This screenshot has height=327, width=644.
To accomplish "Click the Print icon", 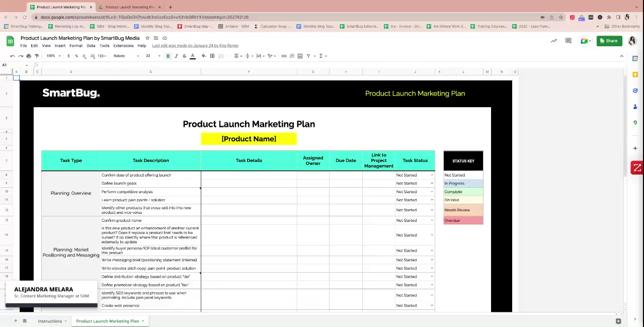I will [x=29, y=56].
